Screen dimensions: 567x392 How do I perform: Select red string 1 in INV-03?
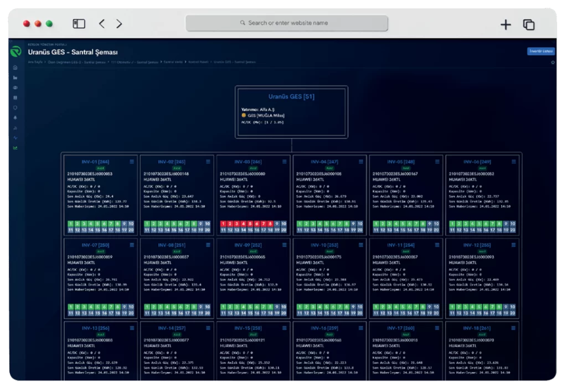224,224
